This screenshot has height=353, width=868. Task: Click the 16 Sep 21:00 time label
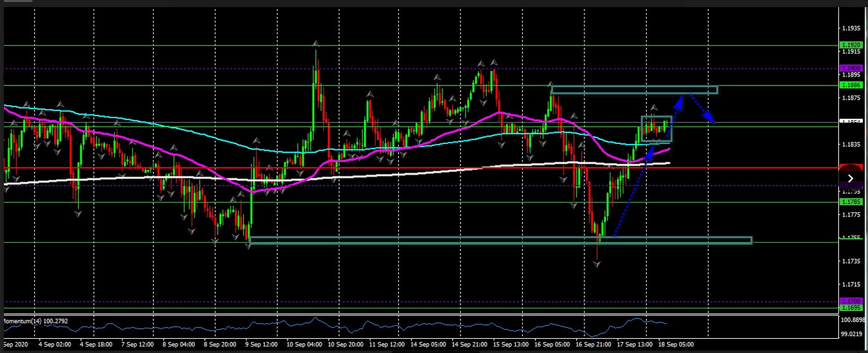pos(592,344)
